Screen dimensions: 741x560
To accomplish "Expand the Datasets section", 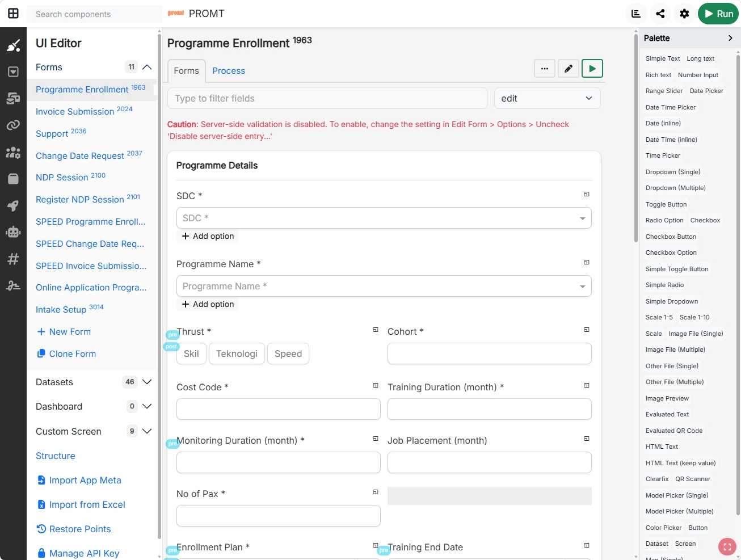I will 147,382.
